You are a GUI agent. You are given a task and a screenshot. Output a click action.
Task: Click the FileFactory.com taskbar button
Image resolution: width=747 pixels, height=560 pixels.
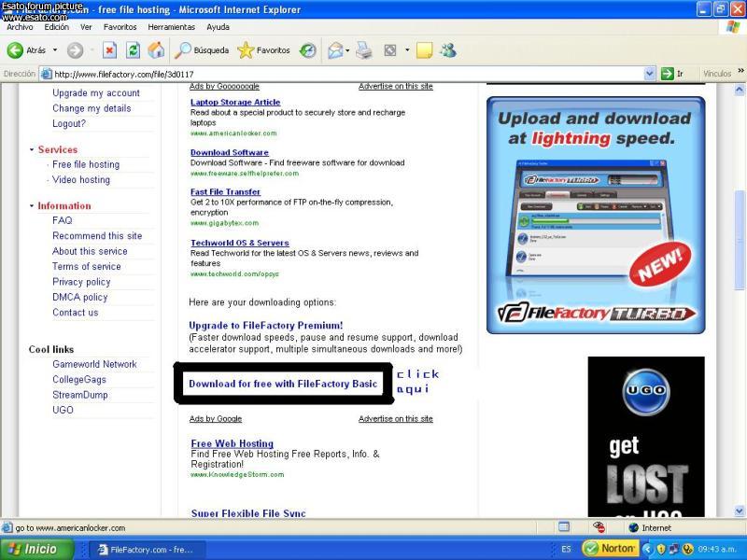(147, 550)
